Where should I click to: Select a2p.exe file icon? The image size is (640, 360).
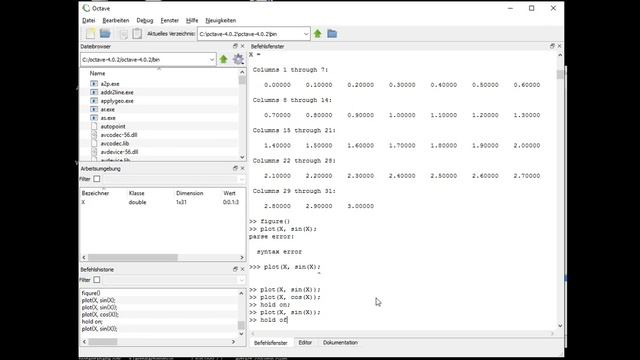coord(94,84)
